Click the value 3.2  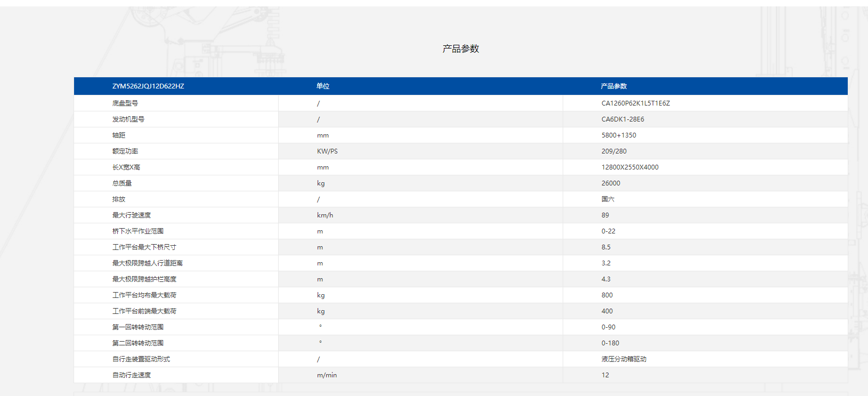(606, 263)
